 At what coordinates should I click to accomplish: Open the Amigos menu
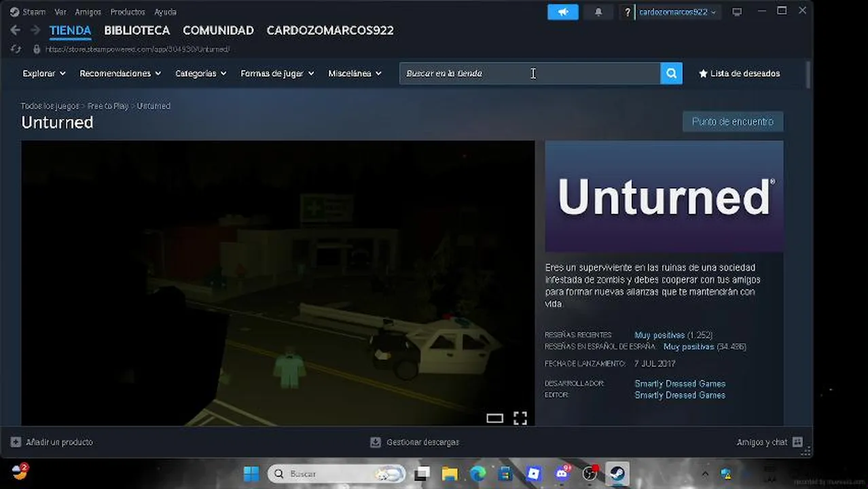[x=88, y=12]
